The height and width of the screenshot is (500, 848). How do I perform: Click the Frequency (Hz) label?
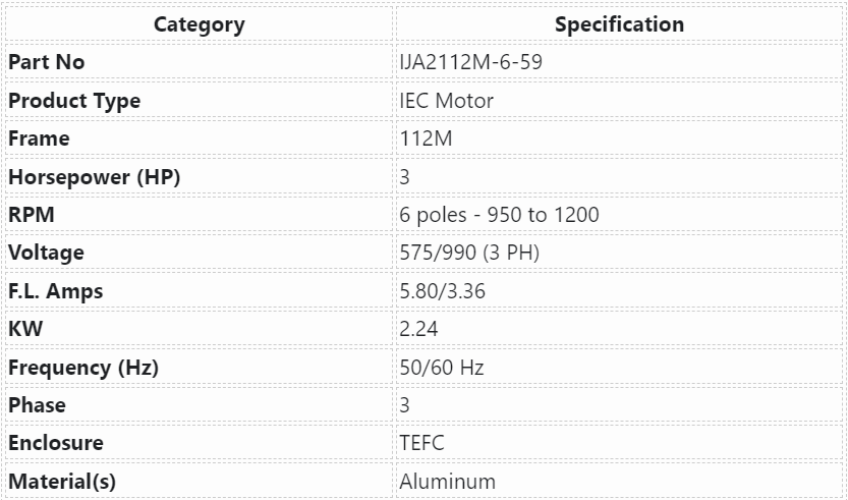coord(84,367)
